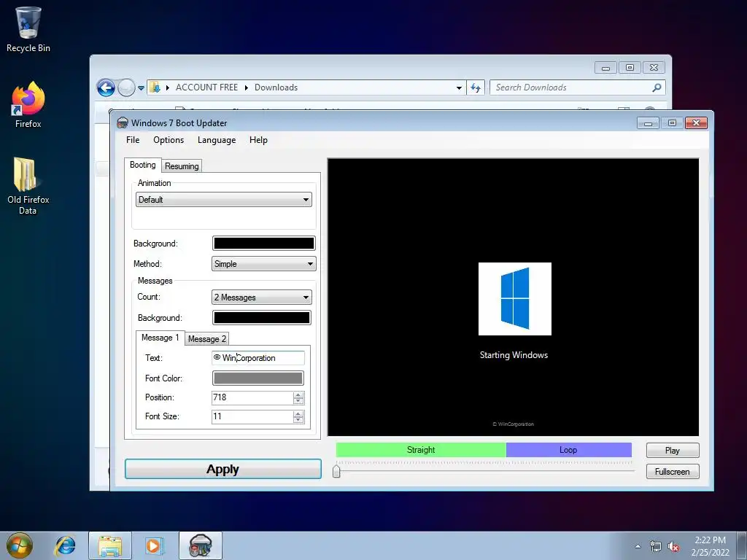Open the network tray icon
This screenshot has height=560, width=747.
pos(656,546)
